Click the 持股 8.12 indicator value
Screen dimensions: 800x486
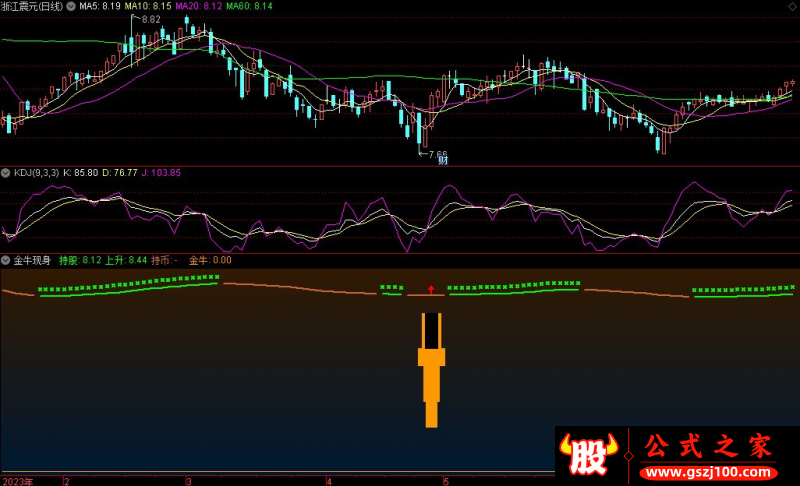point(80,259)
